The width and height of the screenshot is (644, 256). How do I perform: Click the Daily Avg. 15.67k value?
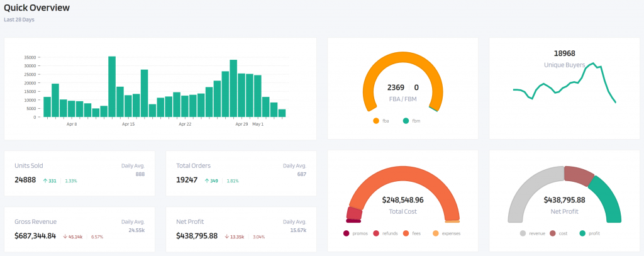pyautogui.click(x=299, y=230)
